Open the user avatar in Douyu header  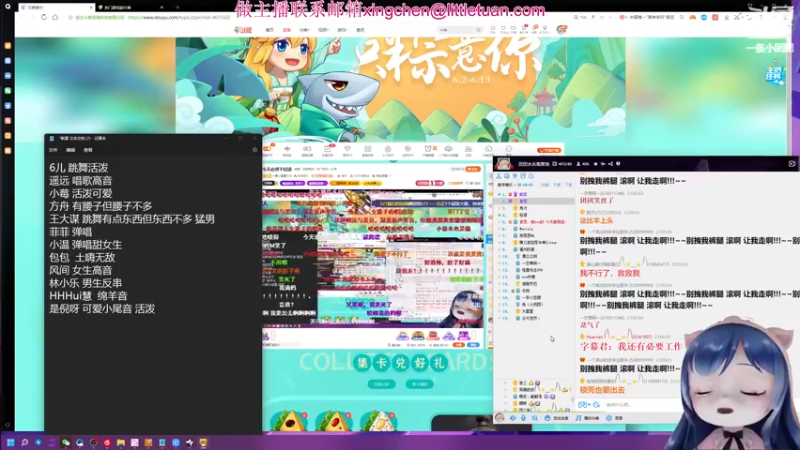click(x=562, y=30)
